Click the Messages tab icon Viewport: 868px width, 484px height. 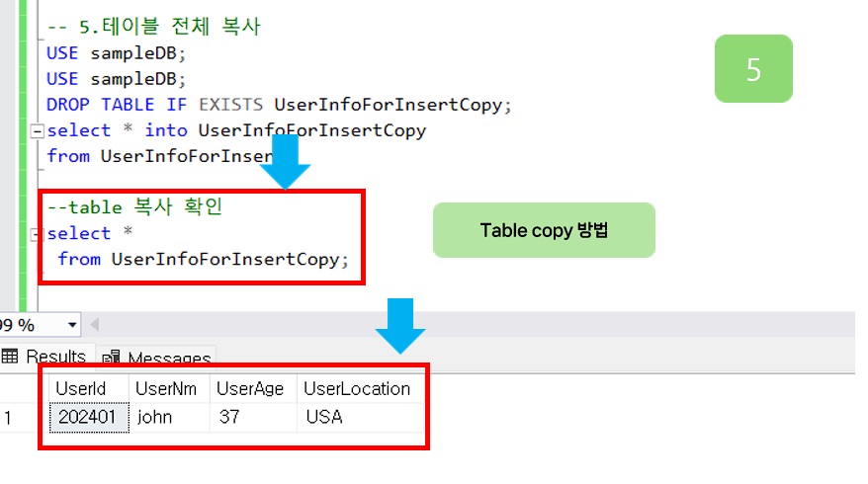[x=111, y=358]
